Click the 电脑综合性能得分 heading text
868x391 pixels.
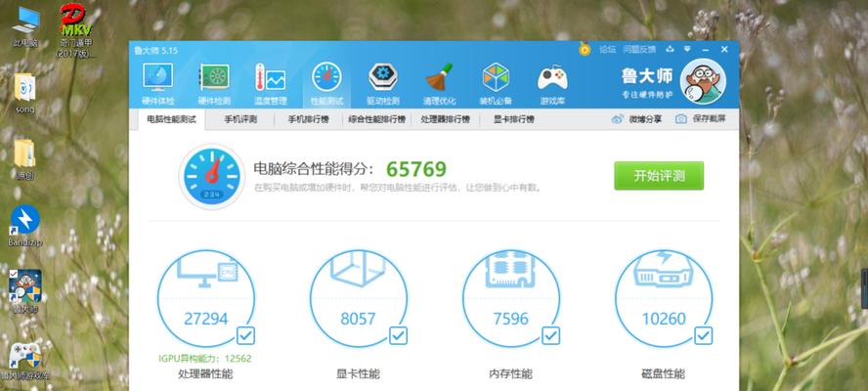point(314,169)
